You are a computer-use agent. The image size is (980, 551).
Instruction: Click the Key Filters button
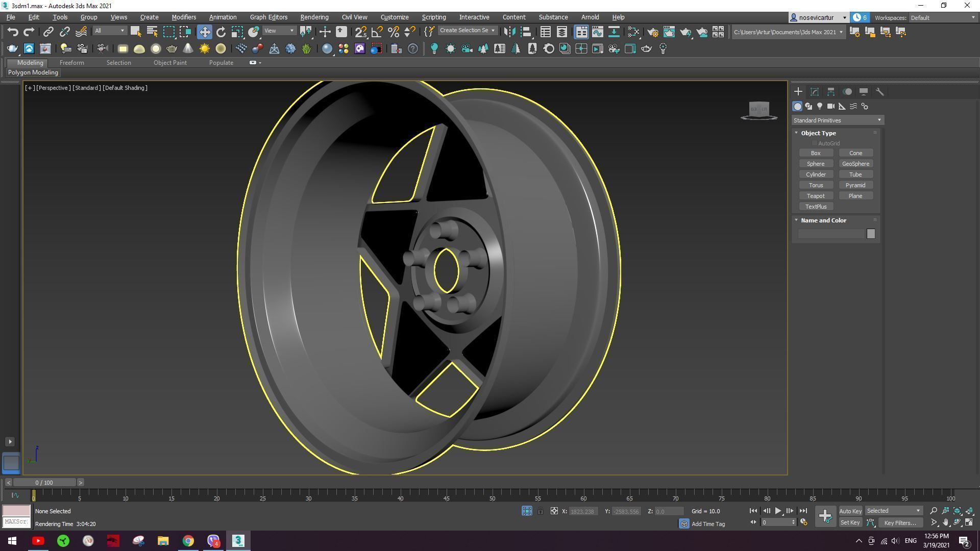900,522
